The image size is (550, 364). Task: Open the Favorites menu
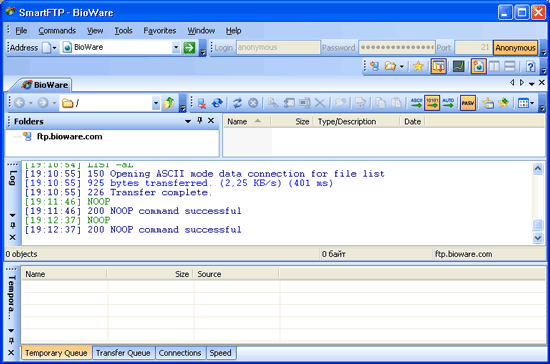pyautogui.click(x=160, y=31)
